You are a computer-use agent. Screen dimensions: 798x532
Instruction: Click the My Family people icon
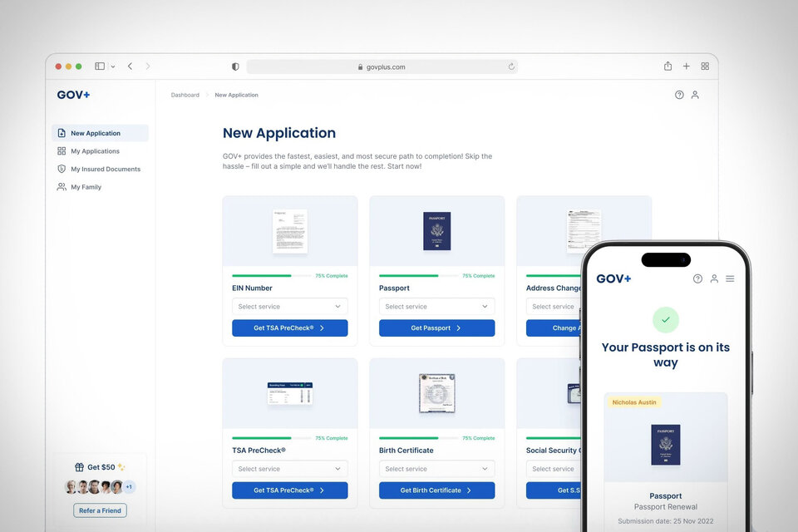[x=62, y=187]
